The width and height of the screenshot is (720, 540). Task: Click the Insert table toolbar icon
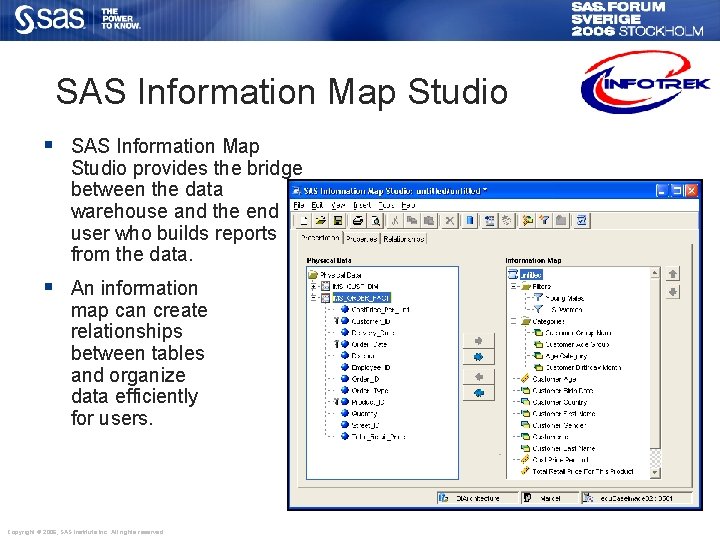[489, 221]
